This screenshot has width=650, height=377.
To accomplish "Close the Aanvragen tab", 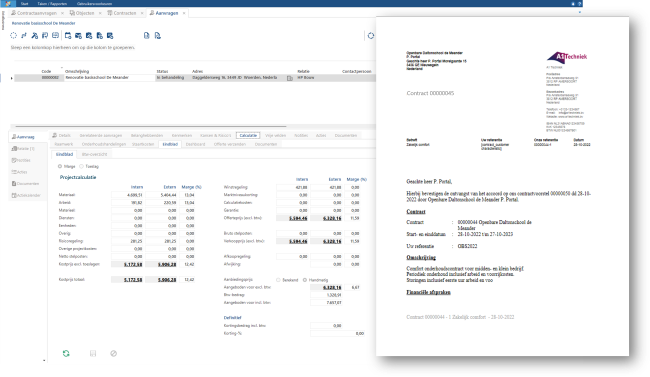I will pos(184,13).
